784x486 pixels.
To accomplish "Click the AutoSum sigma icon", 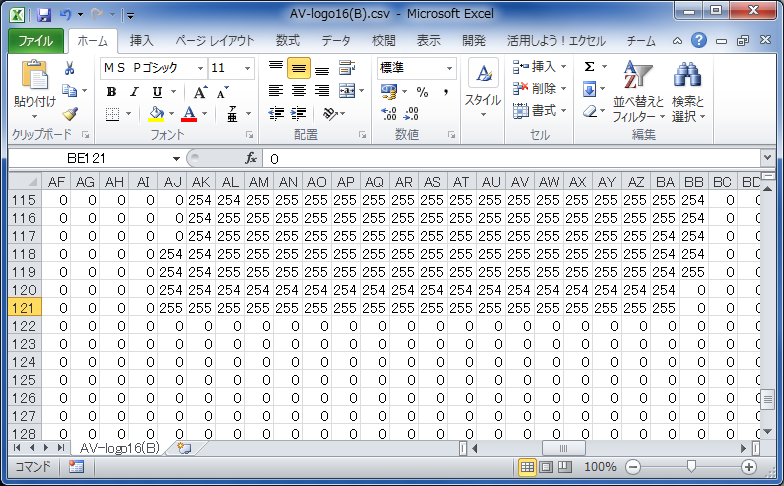I will 590,66.
